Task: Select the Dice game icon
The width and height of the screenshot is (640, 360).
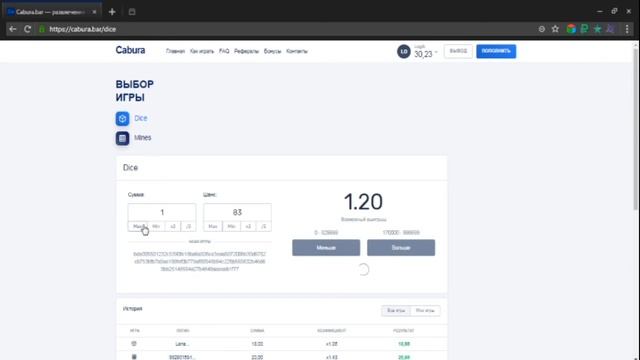Action: click(122, 119)
